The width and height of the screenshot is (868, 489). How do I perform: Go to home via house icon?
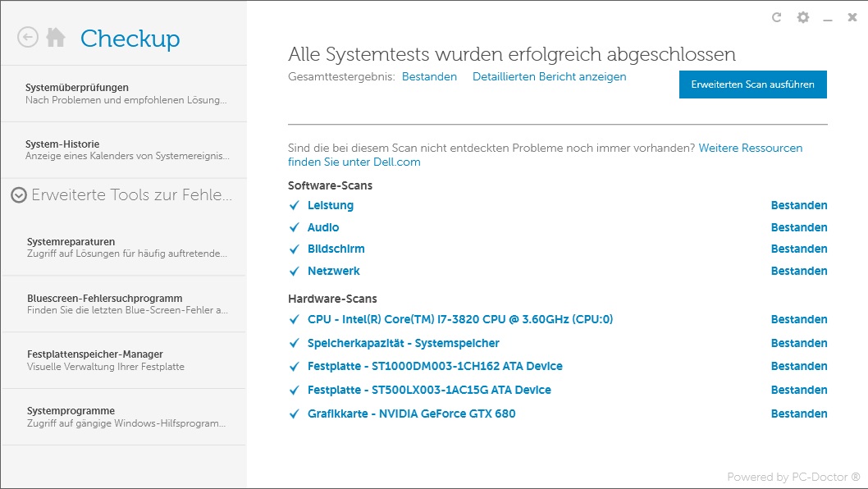[56, 38]
